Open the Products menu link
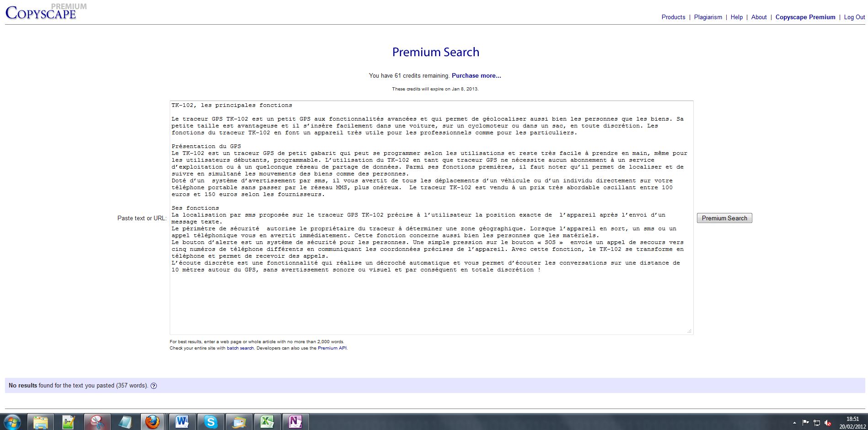Image resolution: width=868 pixels, height=430 pixels. [673, 17]
